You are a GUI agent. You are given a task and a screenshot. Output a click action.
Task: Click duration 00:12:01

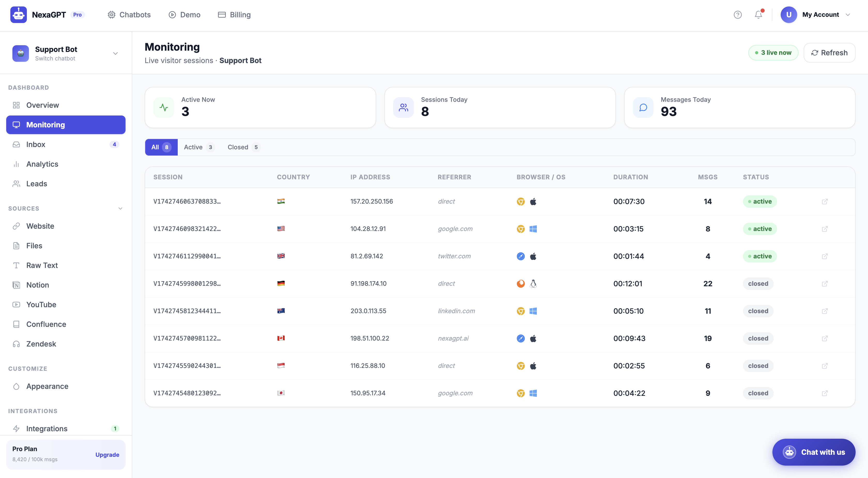point(628,284)
